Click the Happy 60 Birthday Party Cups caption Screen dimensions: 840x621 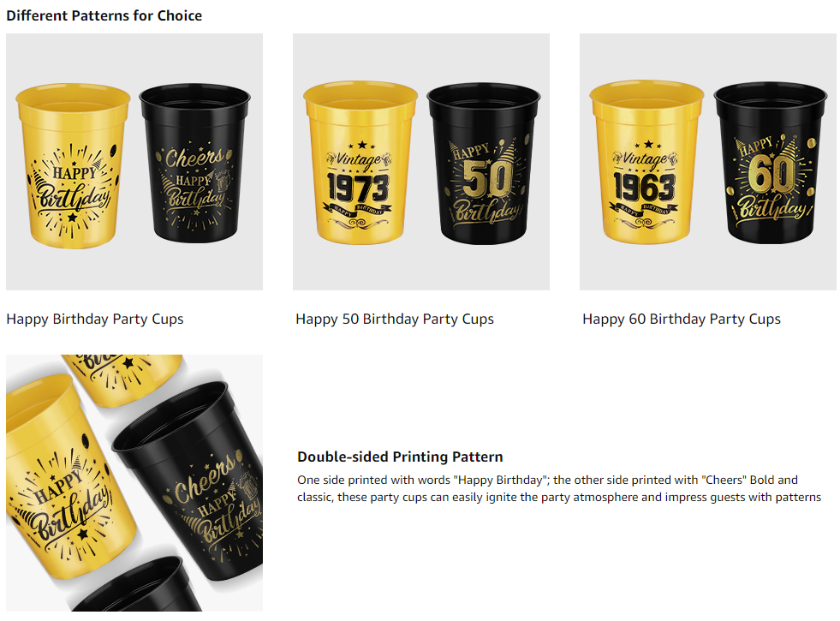point(682,319)
